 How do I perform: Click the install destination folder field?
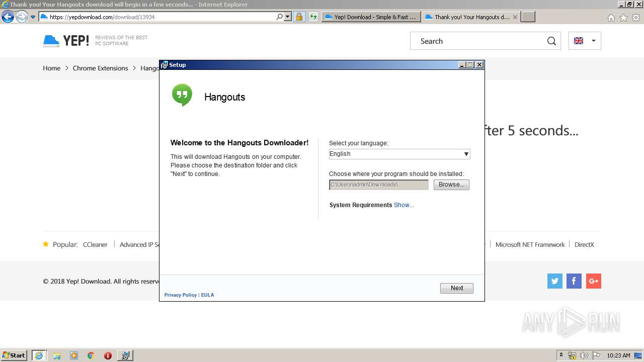click(x=379, y=185)
